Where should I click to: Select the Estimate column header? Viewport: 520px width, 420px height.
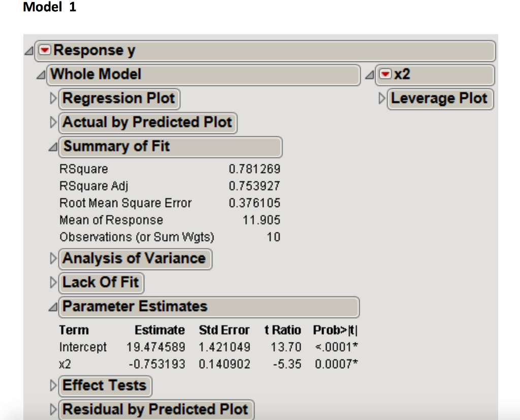[159, 330]
